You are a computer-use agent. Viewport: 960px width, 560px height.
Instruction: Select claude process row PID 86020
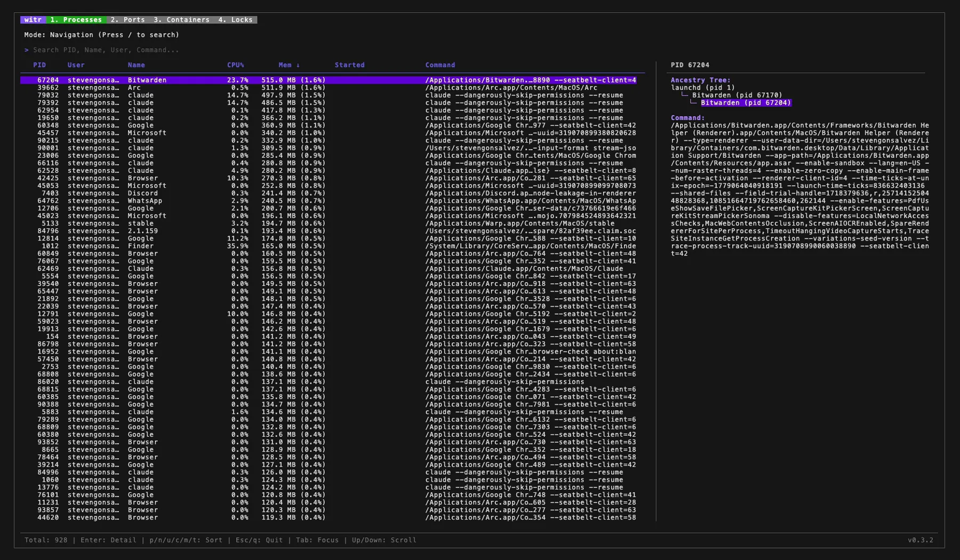click(332, 382)
